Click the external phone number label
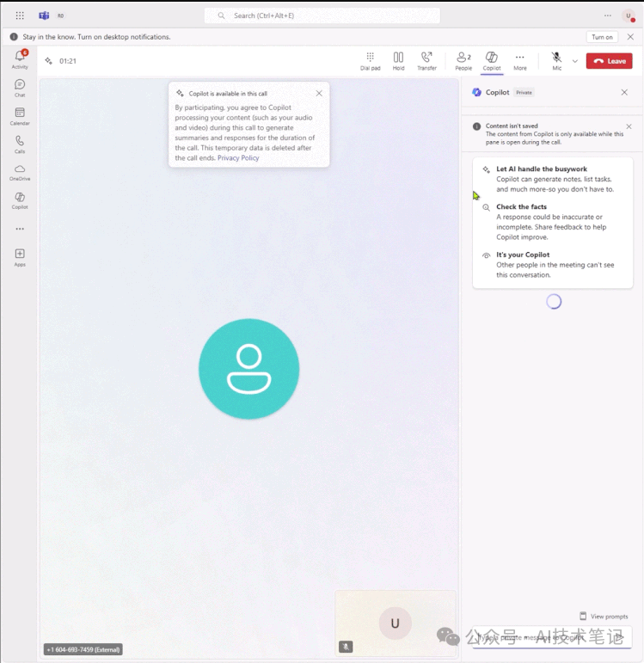644x663 pixels. pyautogui.click(x=83, y=649)
